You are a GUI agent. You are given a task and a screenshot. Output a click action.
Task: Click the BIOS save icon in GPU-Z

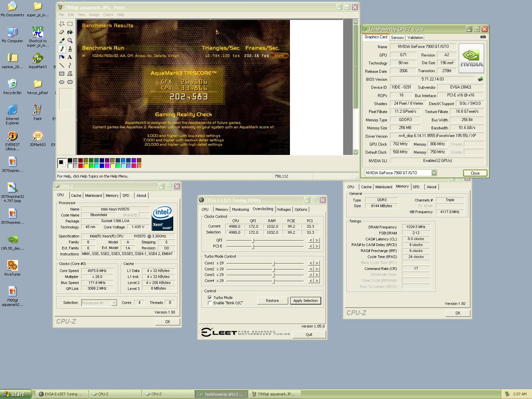point(480,79)
